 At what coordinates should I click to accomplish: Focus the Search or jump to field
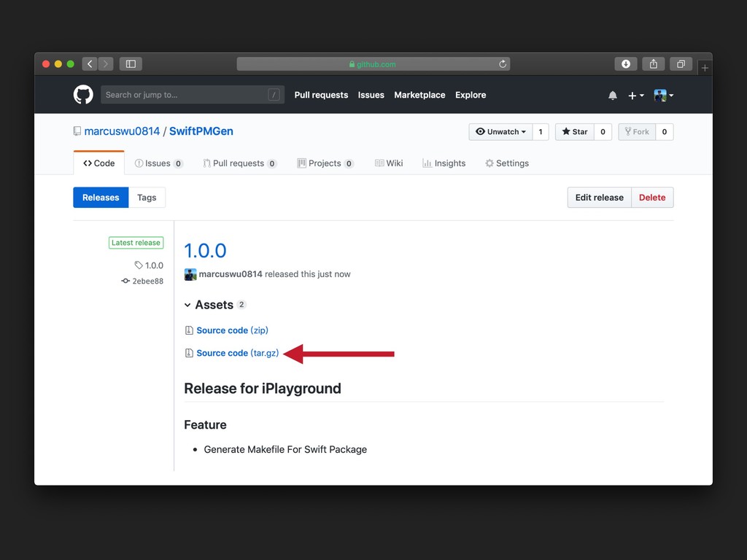pyautogui.click(x=193, y=95)
